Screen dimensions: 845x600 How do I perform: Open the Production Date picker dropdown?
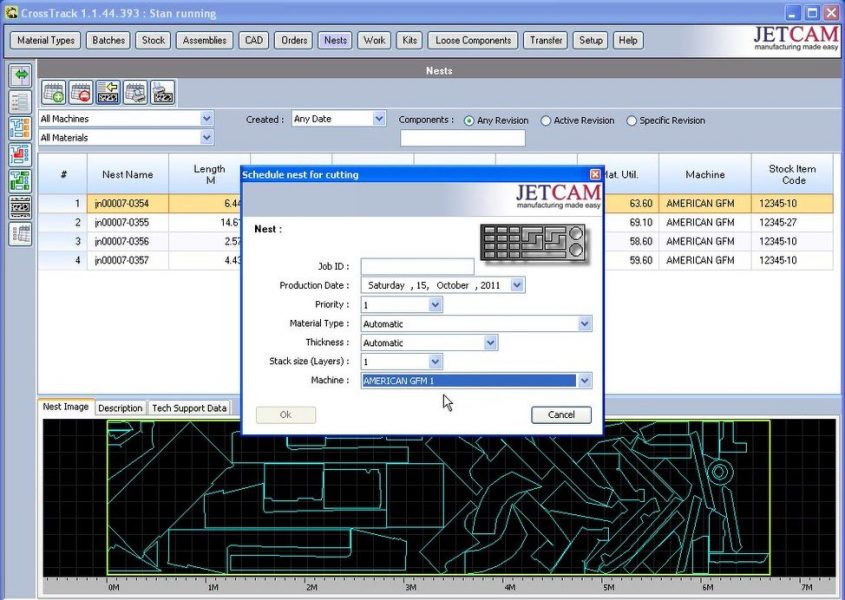coord(517,285)
